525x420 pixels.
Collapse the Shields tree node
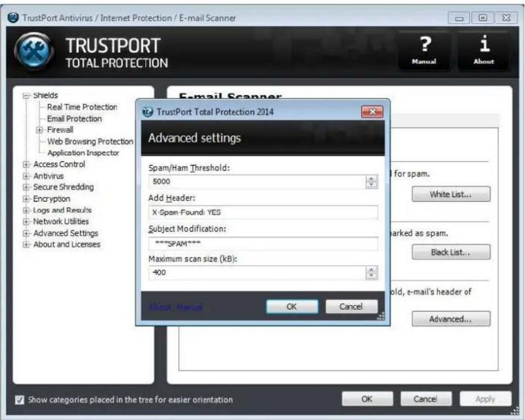26,96
